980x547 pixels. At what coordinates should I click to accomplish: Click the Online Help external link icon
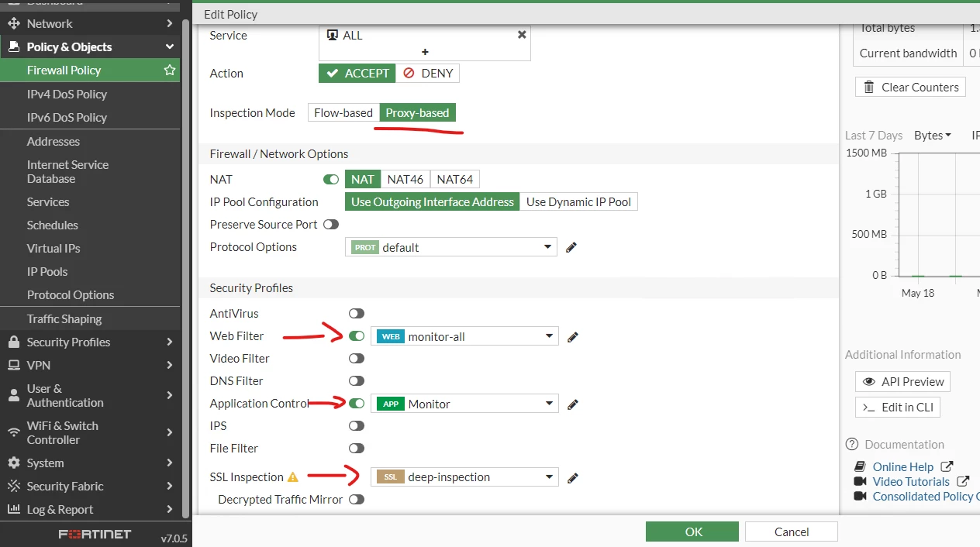click(x=947, y=466)
